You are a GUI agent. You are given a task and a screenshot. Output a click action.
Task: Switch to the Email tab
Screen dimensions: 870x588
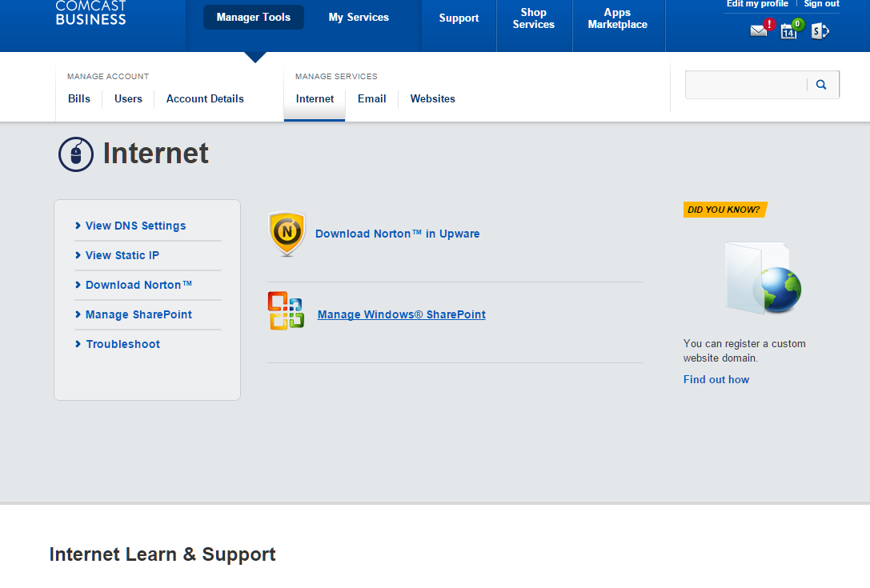point(371,99)
